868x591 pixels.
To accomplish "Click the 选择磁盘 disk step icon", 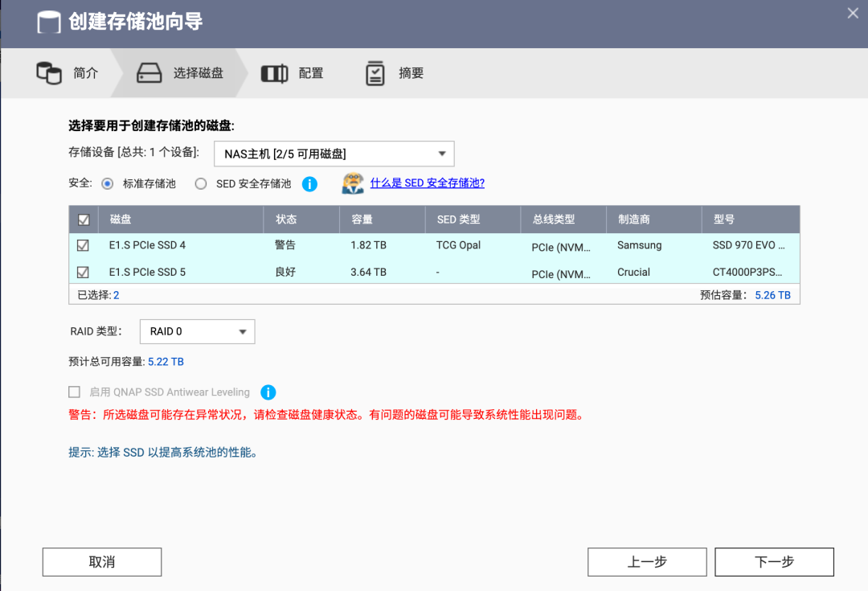I will coord(148,72).
